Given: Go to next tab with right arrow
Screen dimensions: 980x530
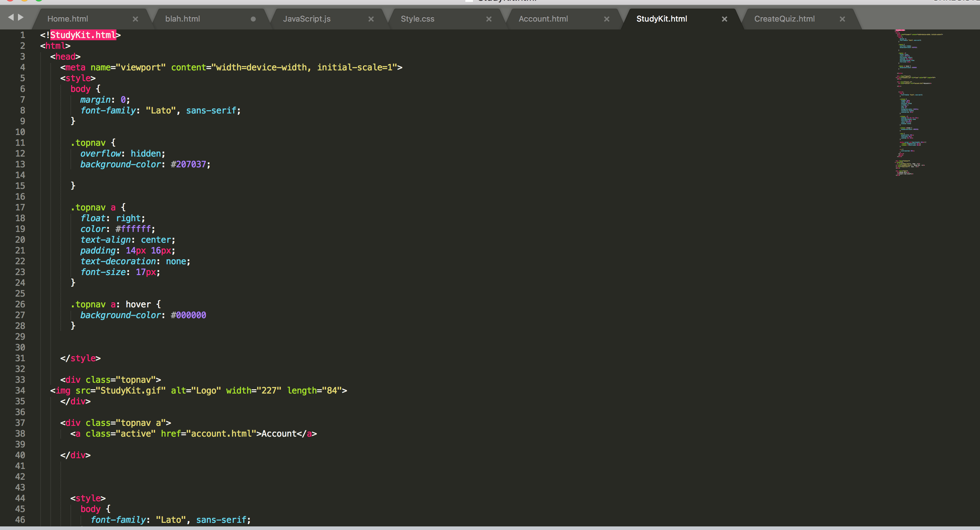Looking at the screenshot, I should tap(21, 17).
